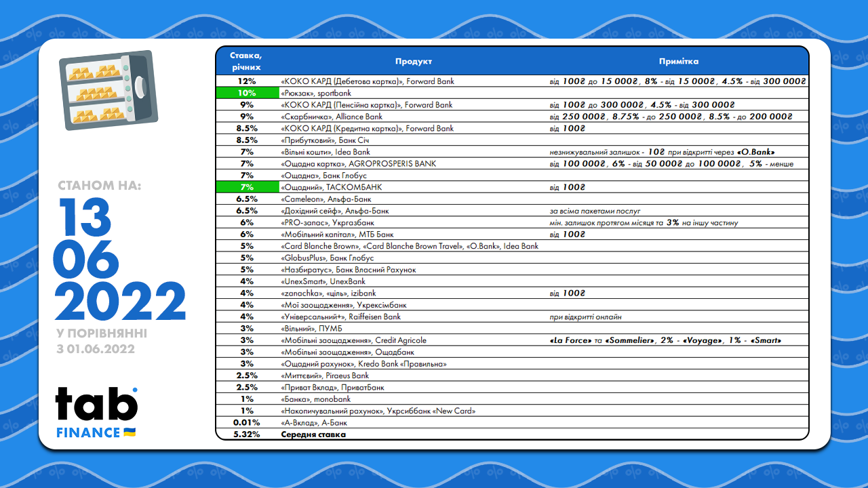
Task: Click the «Вільний», ПУМБ product
Action: pos(311,328)
